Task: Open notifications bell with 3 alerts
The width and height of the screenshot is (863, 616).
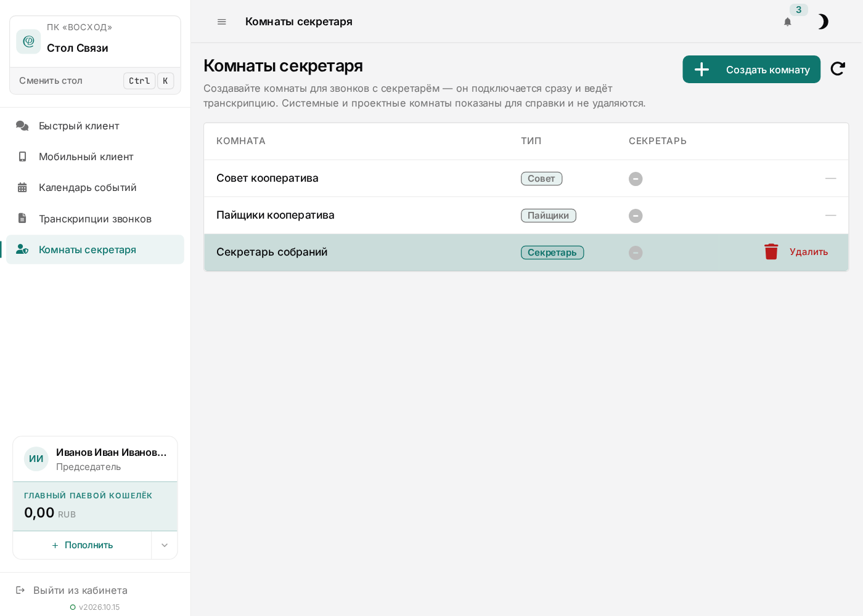Action: pos(788,22)
